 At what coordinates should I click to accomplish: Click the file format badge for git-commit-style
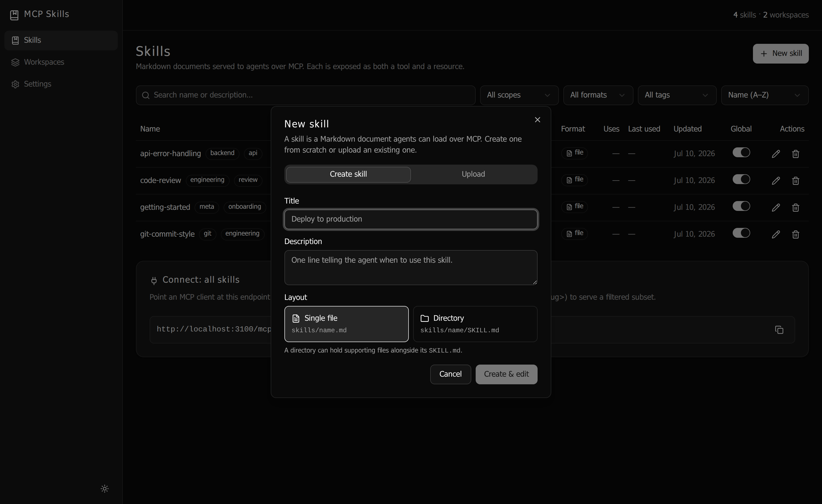click(575, 233)
